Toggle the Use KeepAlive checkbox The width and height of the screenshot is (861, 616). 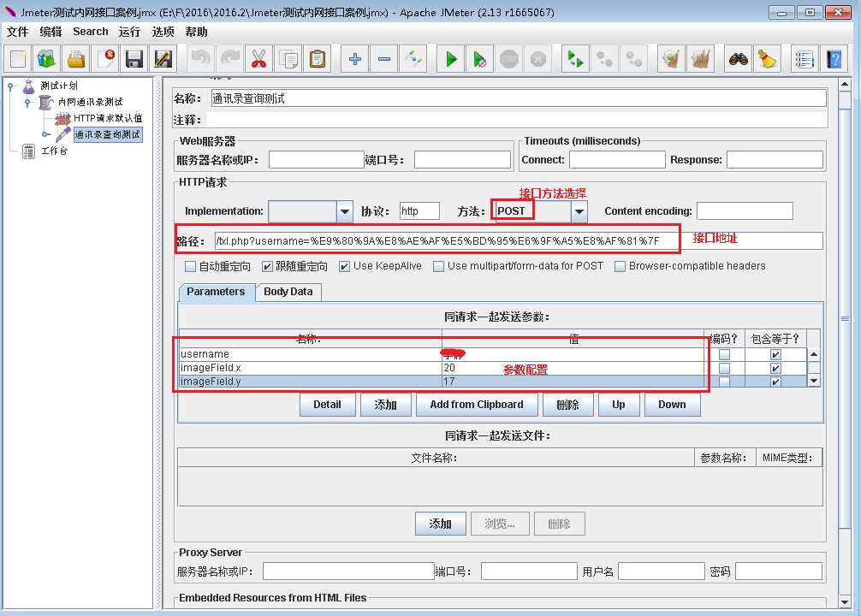tap(344, 266)
